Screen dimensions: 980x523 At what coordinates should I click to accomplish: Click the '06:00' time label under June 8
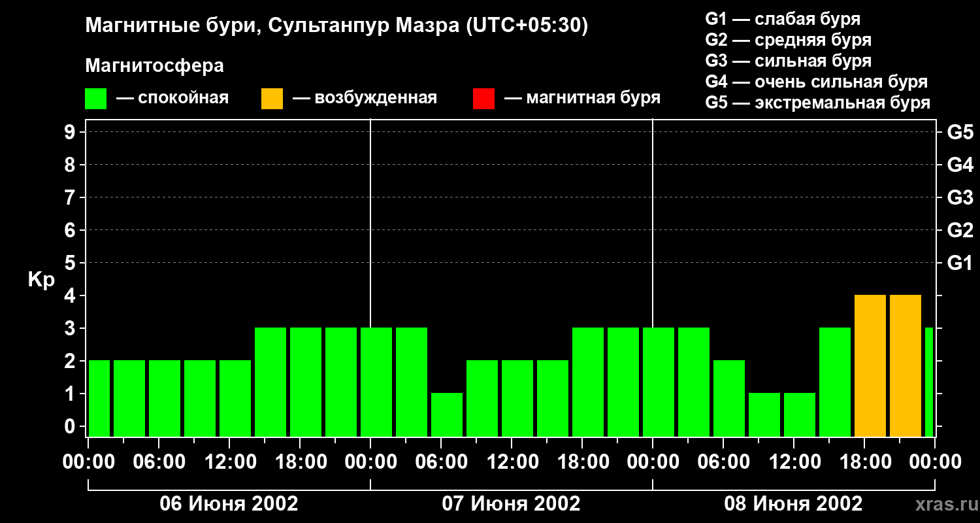click(724, 462)
